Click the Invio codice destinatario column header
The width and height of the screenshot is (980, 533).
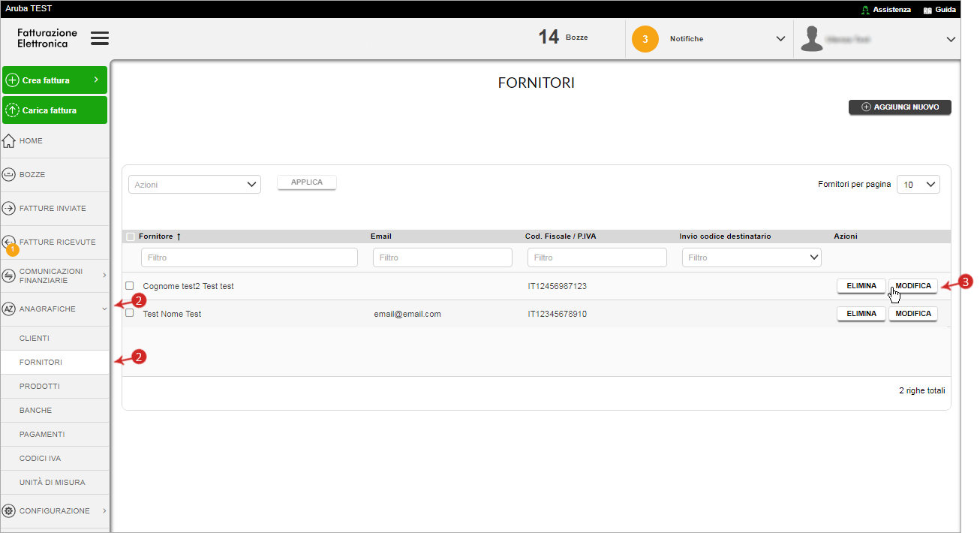point(726,236)
